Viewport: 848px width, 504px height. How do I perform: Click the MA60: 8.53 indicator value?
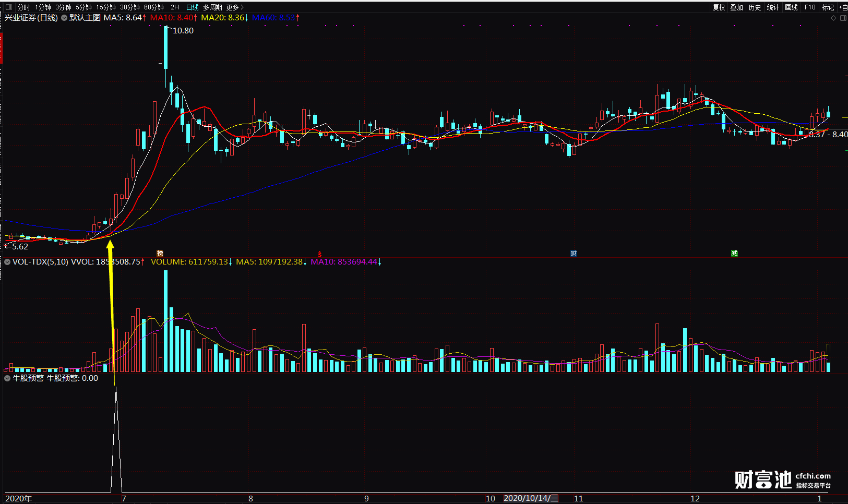[x=273, y=18]
